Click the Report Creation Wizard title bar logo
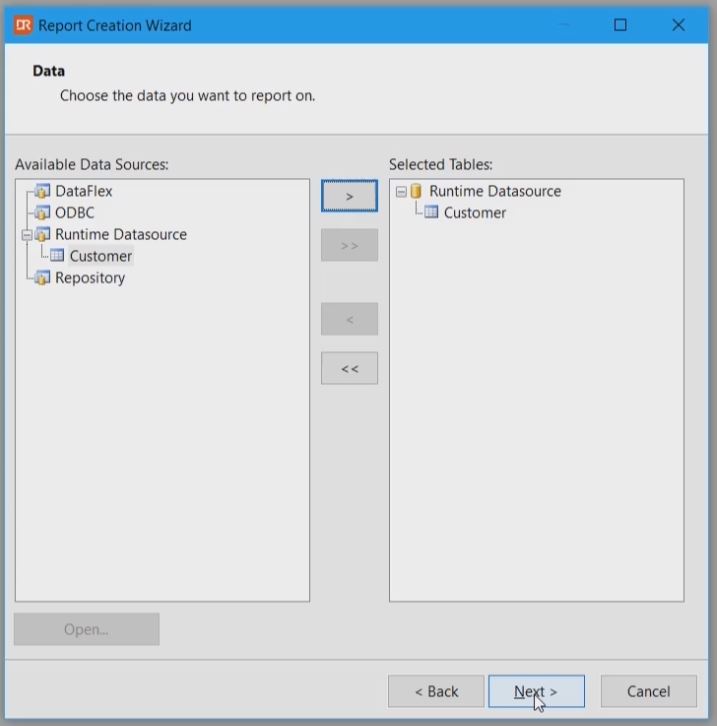The height and width of the screenshot is (726, 717). click(x=23, y=25)
